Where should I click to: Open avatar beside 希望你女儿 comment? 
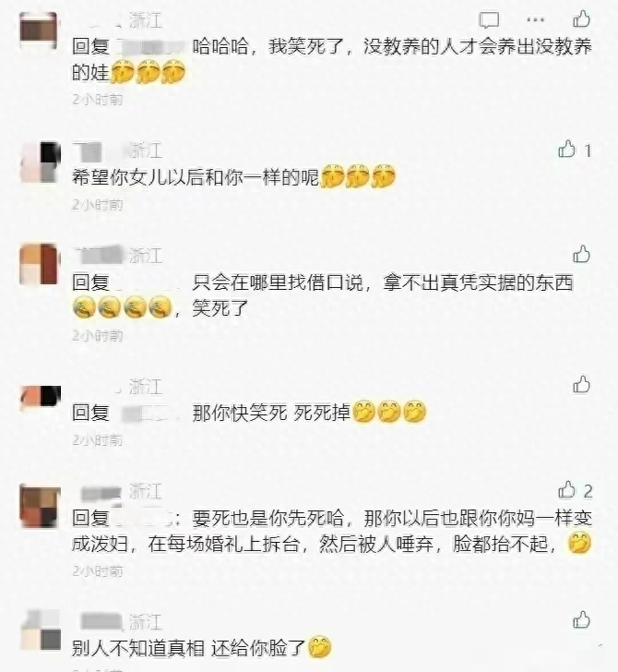(x=42, y=162)
